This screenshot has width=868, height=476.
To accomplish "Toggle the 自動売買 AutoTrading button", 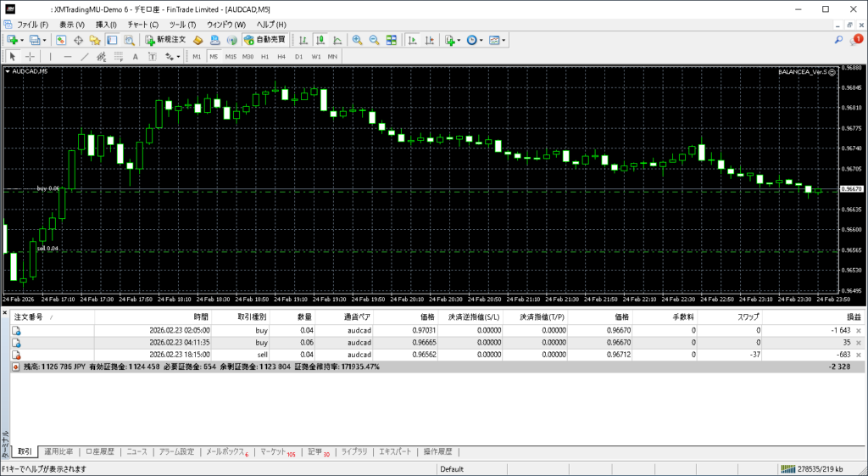I will pyautogui.click(x=264, y=40).
